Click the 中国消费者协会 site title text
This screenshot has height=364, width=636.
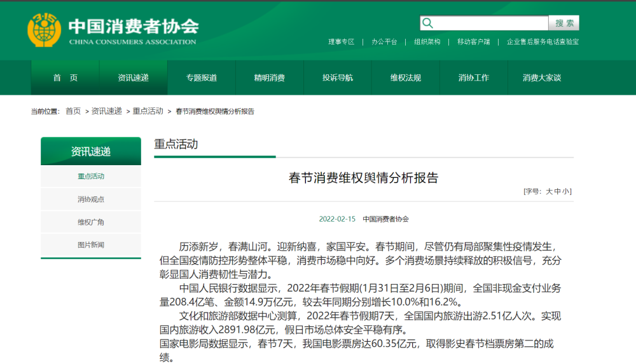(x=134, y=26)
